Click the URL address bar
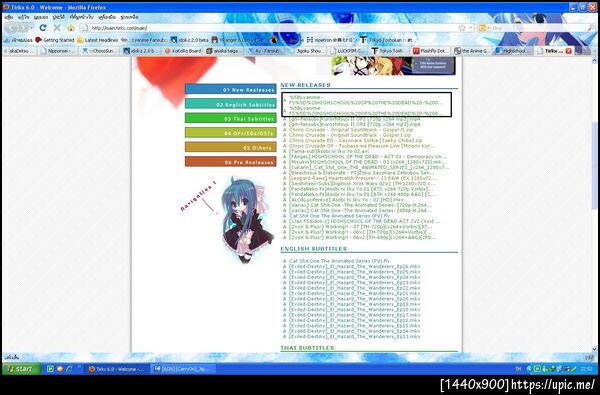The height and width of the screenshot is (395, 600). (274, 28)
